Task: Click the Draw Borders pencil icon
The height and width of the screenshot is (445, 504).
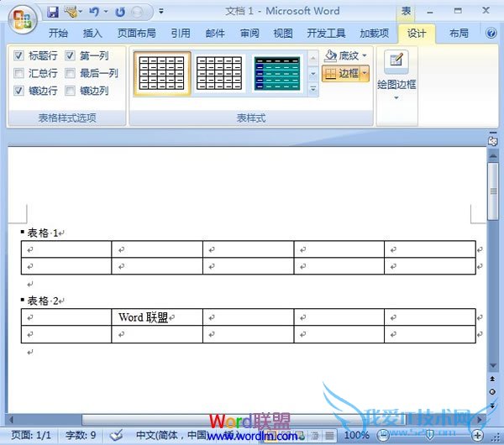Action: 396,60
